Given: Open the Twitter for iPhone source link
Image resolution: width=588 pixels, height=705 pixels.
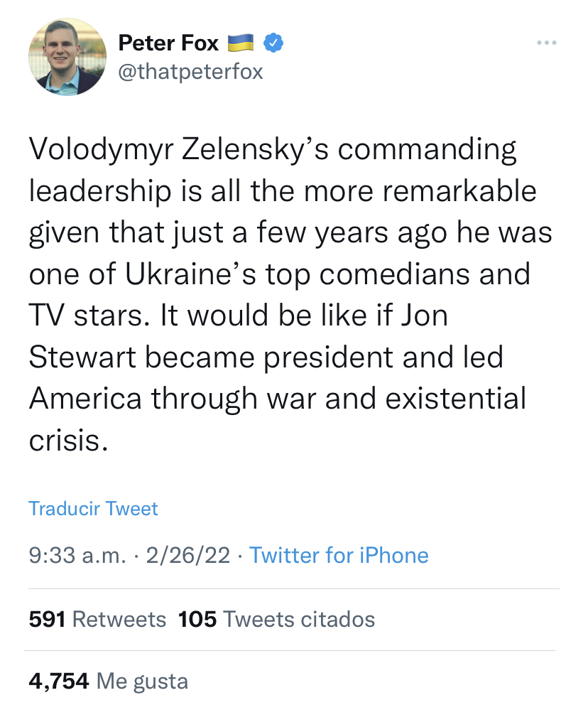Looking at the screenshot, I should [339, 555].
